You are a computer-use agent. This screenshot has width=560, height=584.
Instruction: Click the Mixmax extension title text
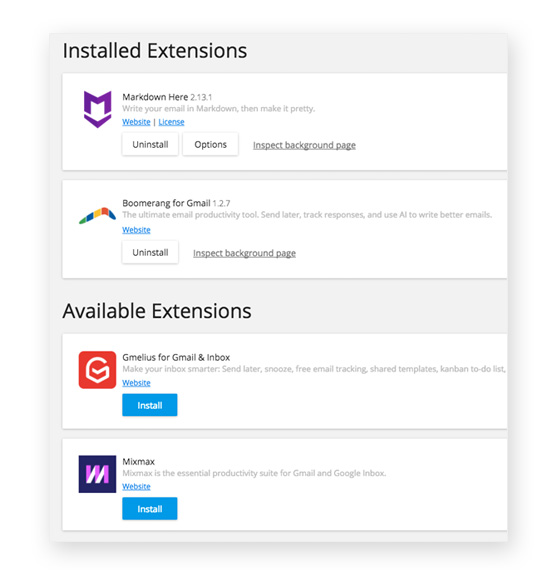139,461
